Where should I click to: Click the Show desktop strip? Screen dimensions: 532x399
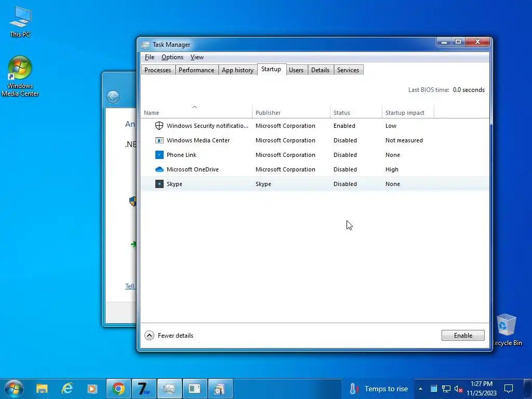click(527, 389)
